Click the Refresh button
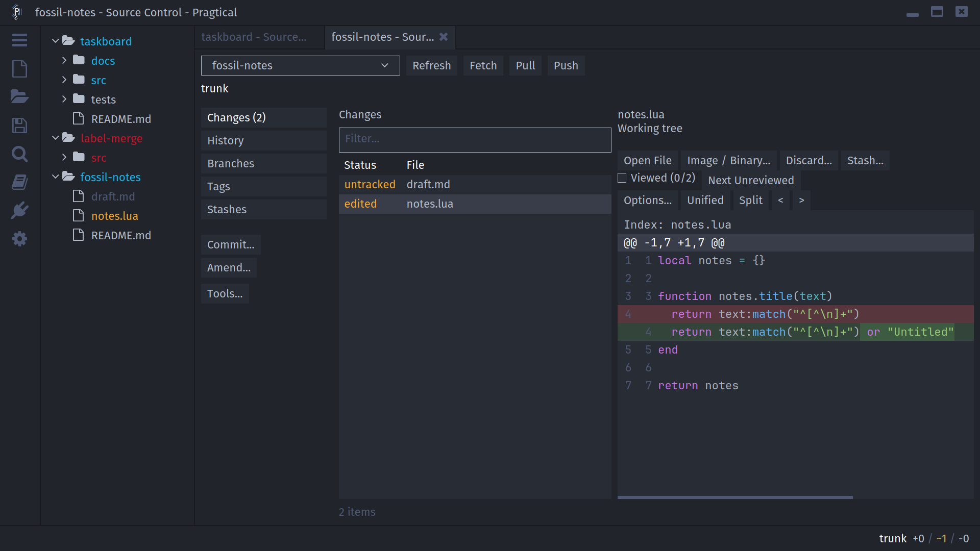The height and width of the screenshot is (551, 980). pyautogui.click(x=432, y=66)
